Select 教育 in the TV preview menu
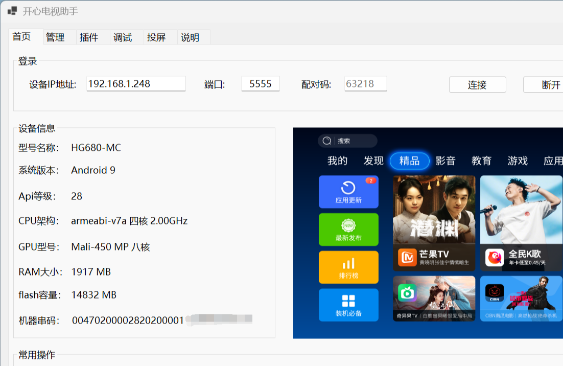Screen dimensions: 563x366 click(x=481, y=161)
